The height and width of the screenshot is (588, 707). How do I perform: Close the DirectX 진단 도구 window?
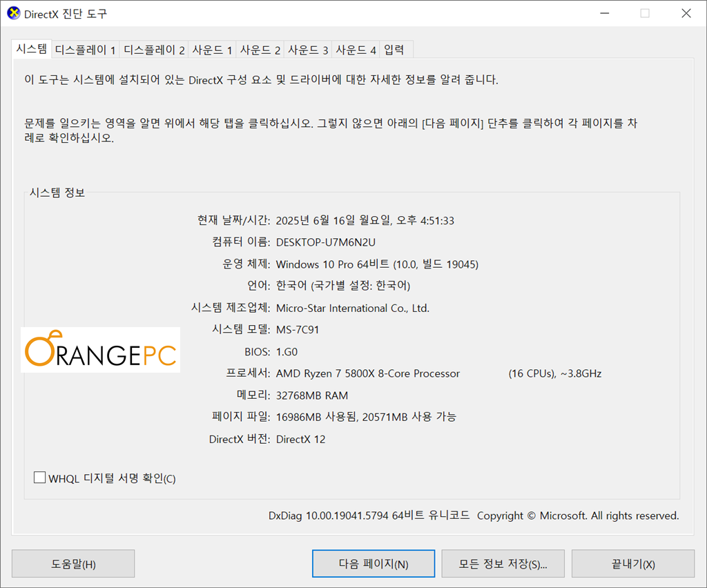686,14
